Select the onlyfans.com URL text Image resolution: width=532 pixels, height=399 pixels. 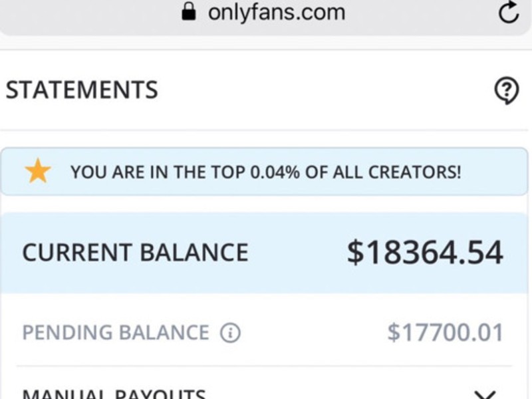(277, 13)
